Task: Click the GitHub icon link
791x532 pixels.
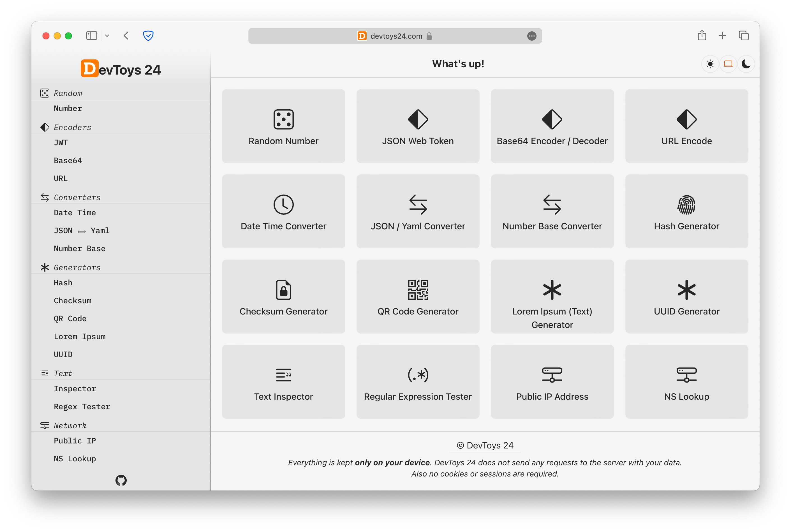Action: (x=121, y=480)
